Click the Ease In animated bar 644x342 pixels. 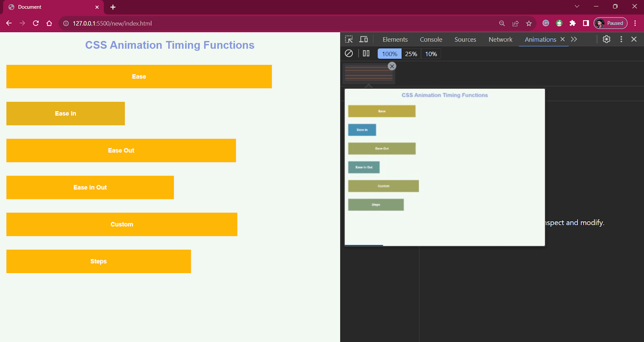[x=66, y=114]
